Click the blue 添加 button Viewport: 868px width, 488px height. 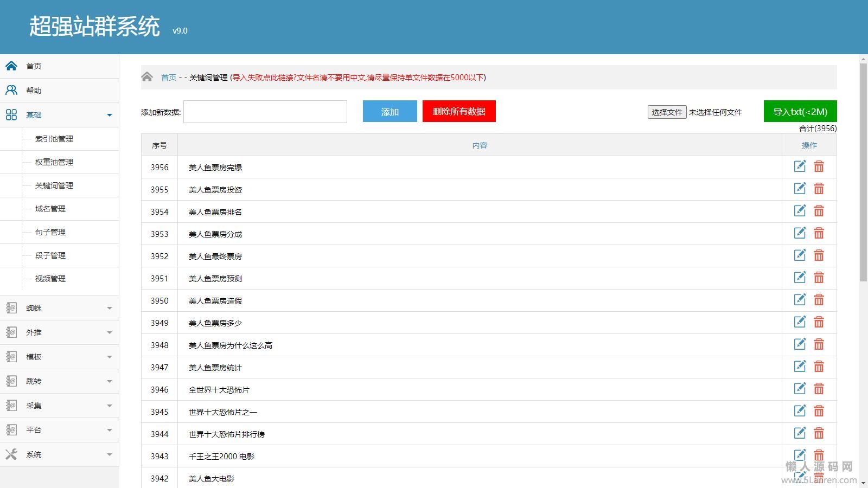click(x=390, y=112)
